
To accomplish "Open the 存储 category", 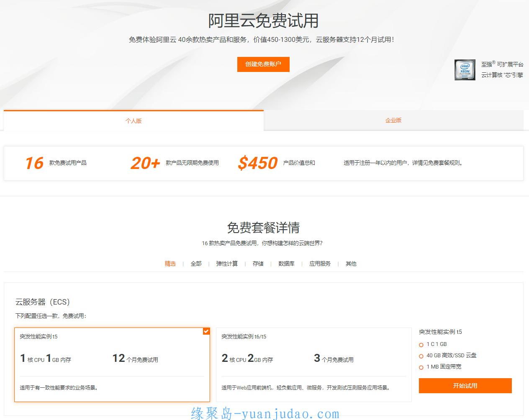I will tap(258, 264).
